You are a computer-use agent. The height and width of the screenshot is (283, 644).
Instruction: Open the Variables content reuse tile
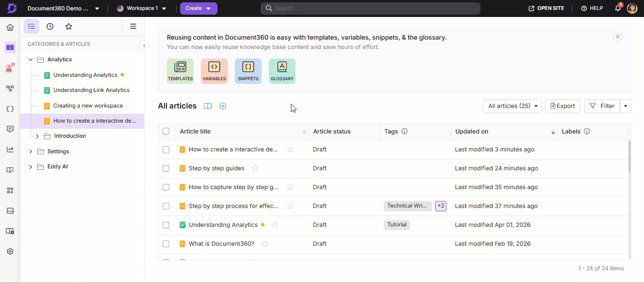click(x=214, y=71)
